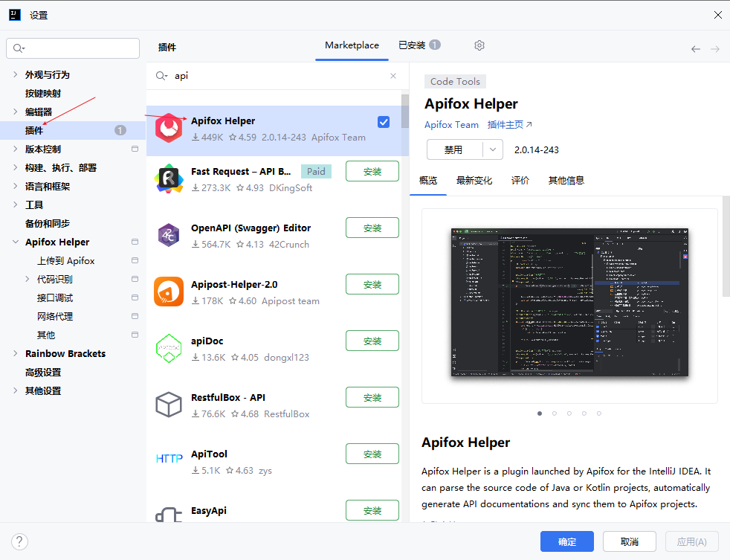This screenshot has height=560, width=730.
Task: Open the 评价 tab
Action: (520, 180)
